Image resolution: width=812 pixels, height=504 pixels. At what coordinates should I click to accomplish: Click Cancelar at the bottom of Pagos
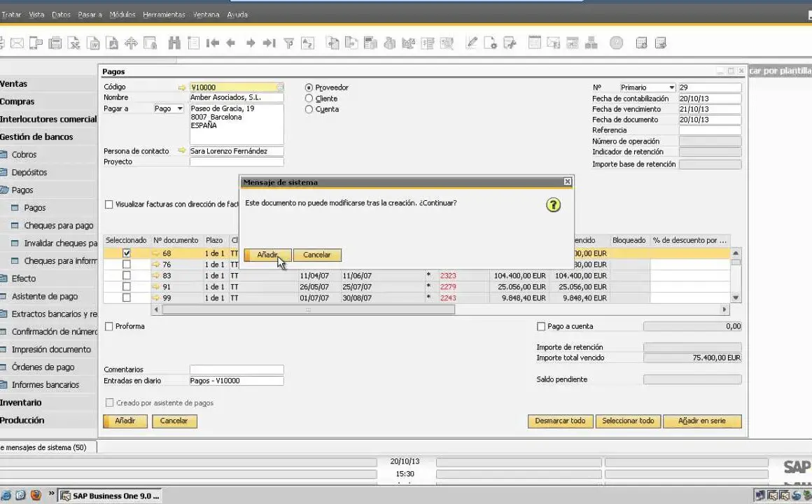coord(174,421)
